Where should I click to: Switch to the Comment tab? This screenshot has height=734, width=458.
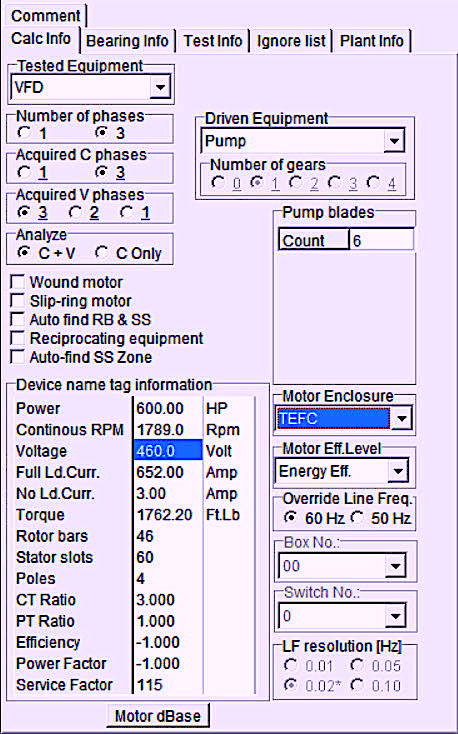coord(45,15)
